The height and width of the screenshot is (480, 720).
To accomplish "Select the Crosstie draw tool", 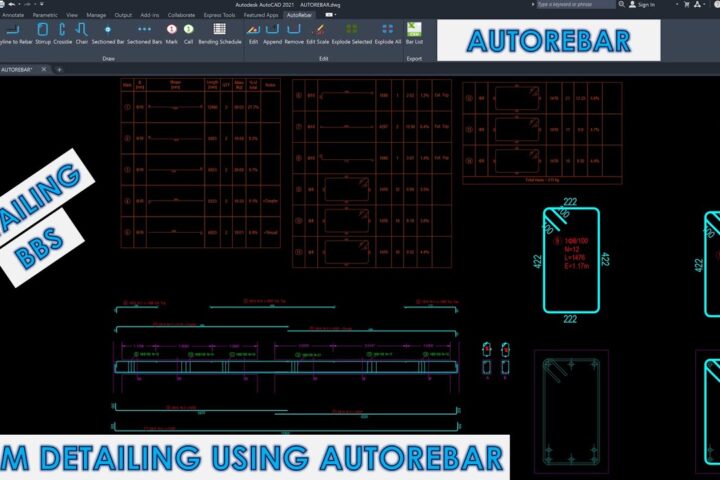I will [x=62, y=34].
